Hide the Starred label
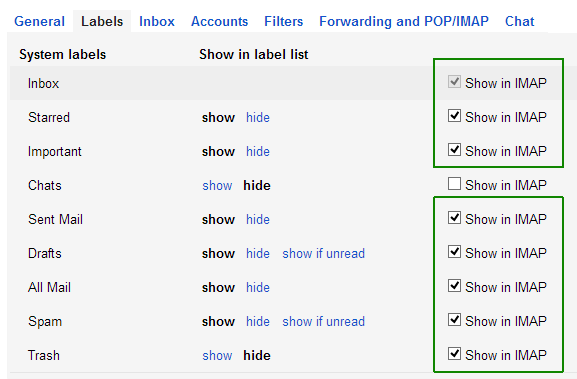Screen dimensions: 577x379 [x=258, y=117]
